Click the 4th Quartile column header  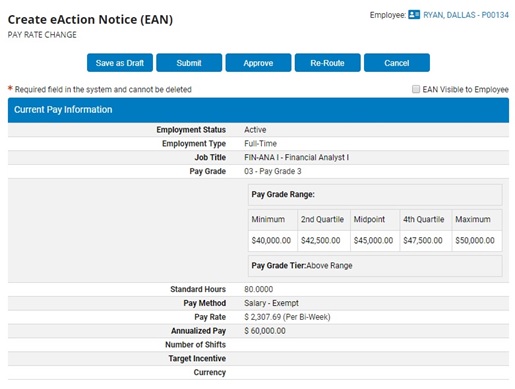click(426, 220)
